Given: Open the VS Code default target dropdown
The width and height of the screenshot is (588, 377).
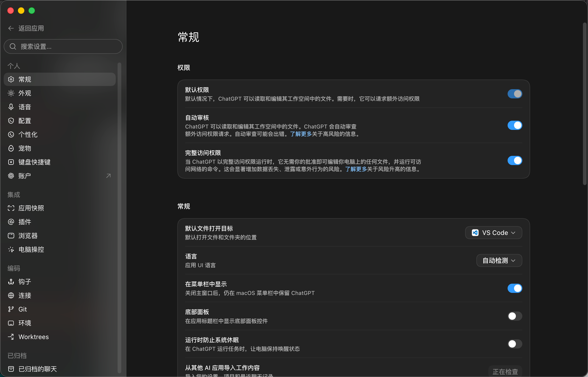Looking at the screenshot, I should tap(493, 233).
